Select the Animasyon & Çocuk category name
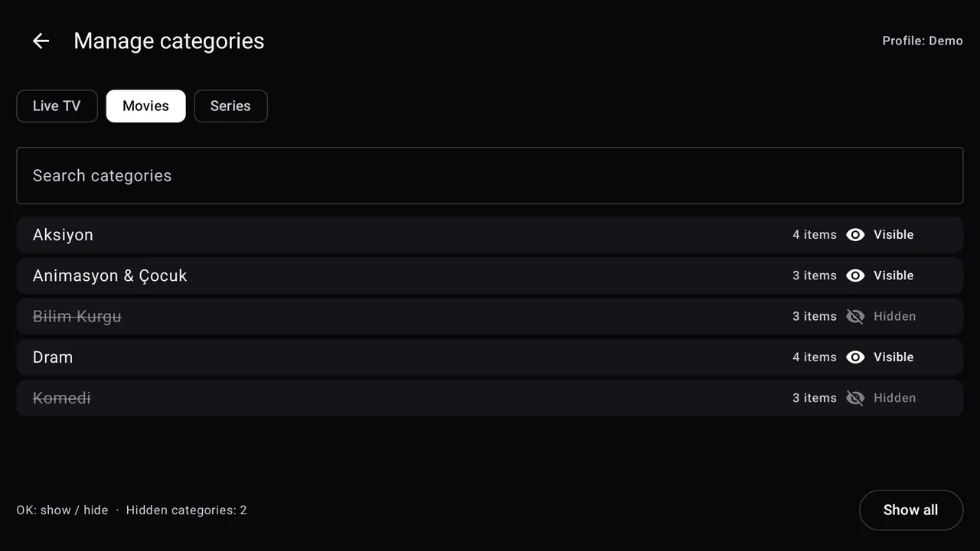This screenshot has width=980, height=551. 109,275
